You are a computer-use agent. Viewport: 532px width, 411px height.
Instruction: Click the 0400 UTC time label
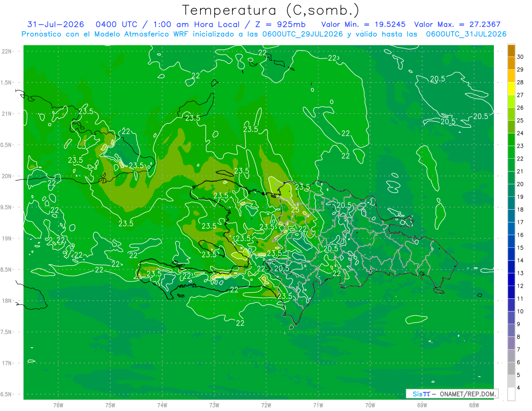(117, 24)
